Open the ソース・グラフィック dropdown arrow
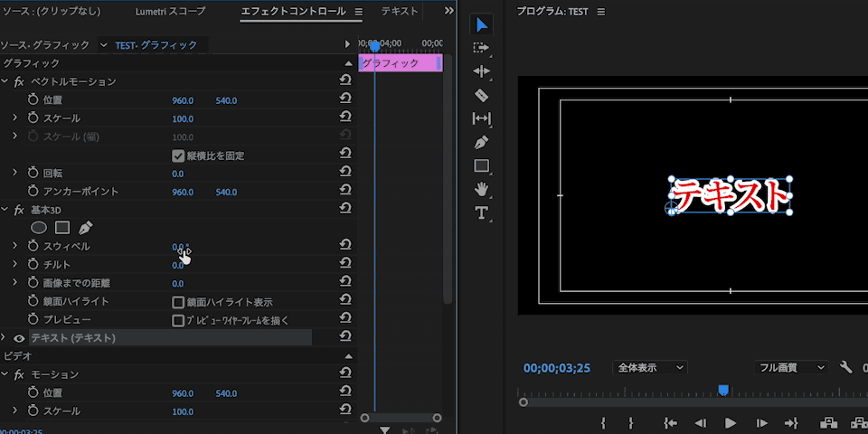 pyautogui.click(x=103, y=45)
